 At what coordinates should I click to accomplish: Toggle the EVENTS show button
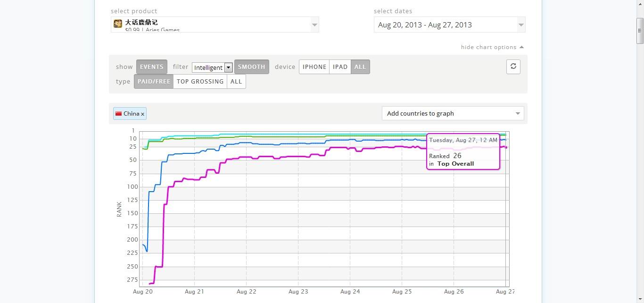coord(151,67)
